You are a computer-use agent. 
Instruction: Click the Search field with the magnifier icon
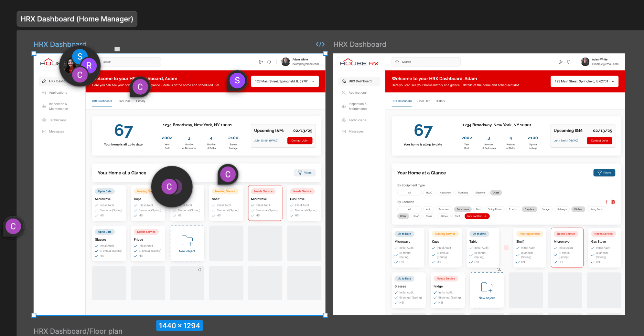coord(426,62)
